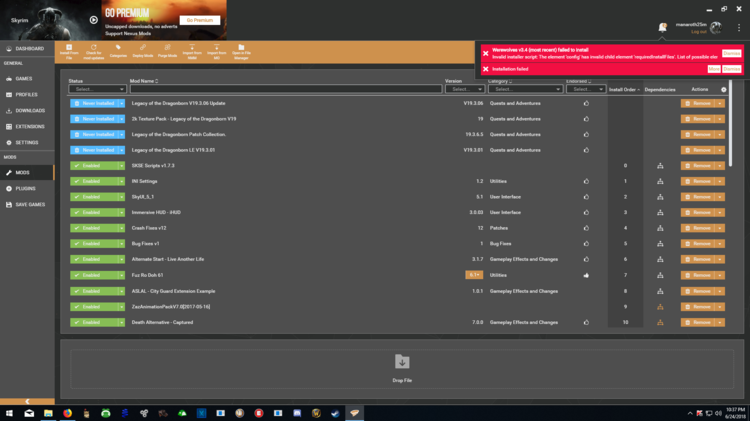Expand status arrow for Legacy of Dragonborn Patch Collection
This screenshot has width=750, height=421.
[121, 134]
